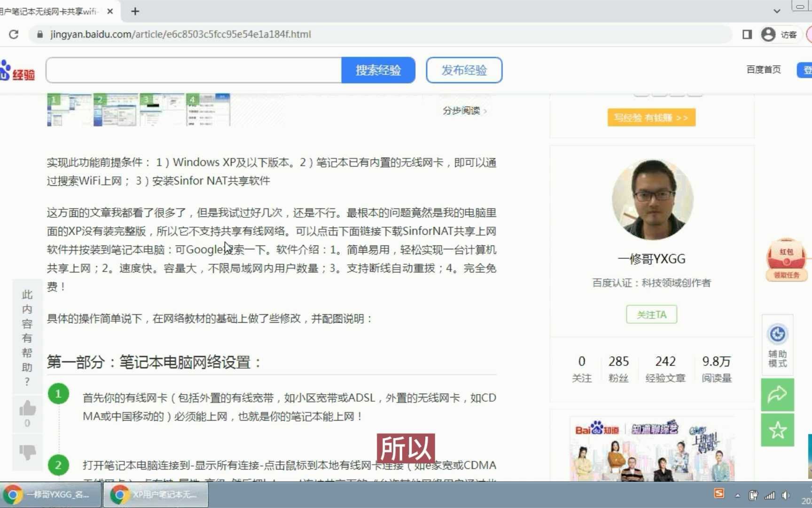Click the thumbs up icon in sidebar

[x=27, y=408]
